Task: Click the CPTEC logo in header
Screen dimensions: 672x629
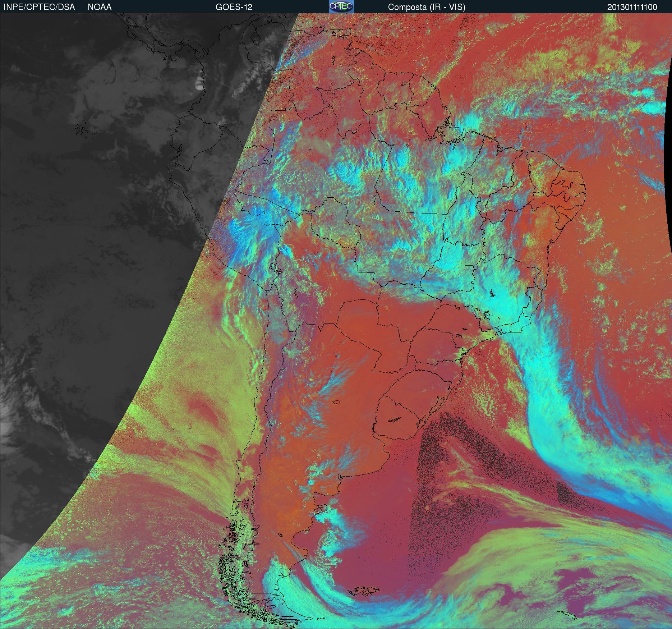Action: tap(341, 6)
